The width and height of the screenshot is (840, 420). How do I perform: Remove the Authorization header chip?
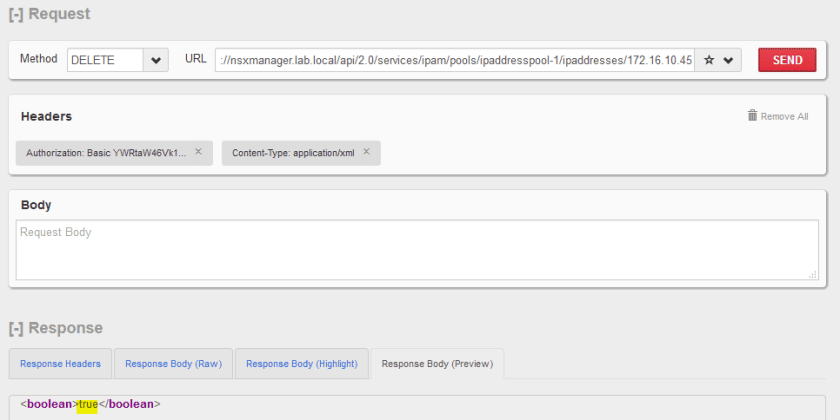(198, 152)
